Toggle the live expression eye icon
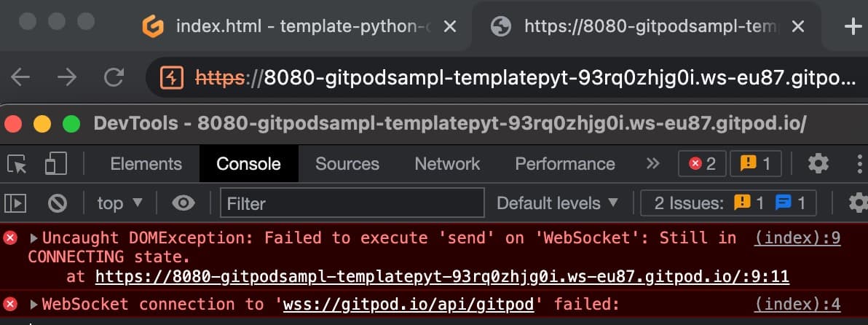Image resolution: width=868 pixels, height=325 pixels. (184, 203)
